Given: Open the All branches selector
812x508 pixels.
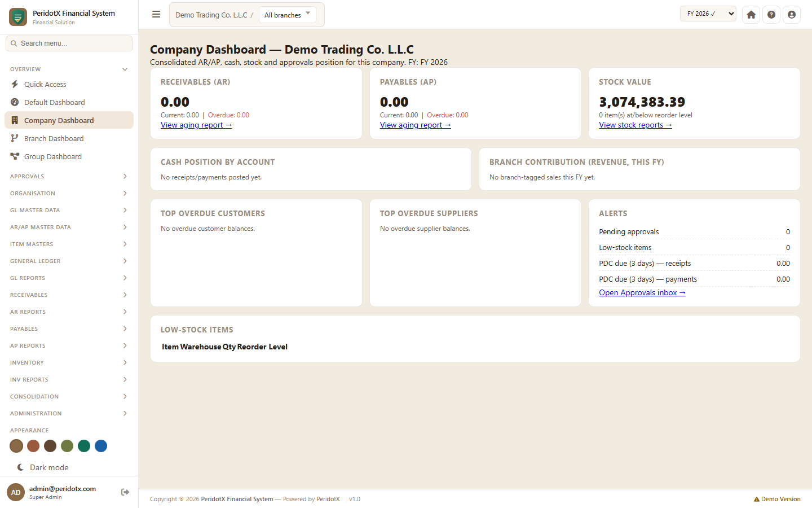Looking at the screenshot, I should (288, 15).
